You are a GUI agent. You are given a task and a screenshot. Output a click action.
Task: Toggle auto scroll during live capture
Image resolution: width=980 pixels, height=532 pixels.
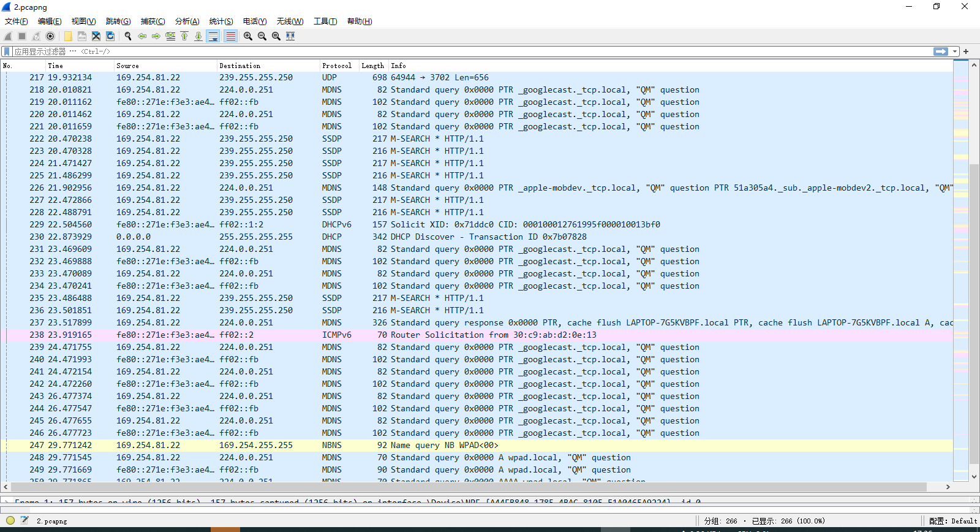213,36
